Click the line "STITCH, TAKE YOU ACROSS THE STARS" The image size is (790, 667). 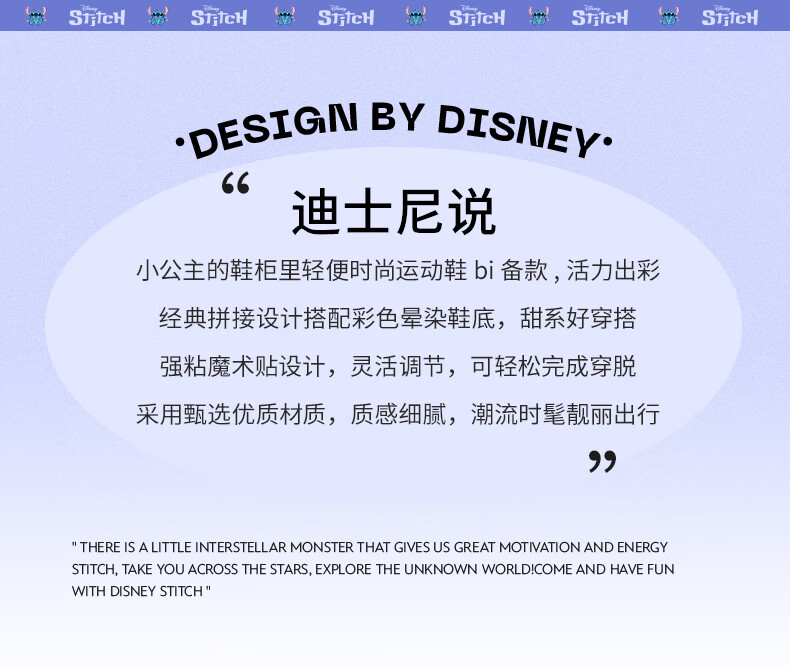tap(373, 569)
